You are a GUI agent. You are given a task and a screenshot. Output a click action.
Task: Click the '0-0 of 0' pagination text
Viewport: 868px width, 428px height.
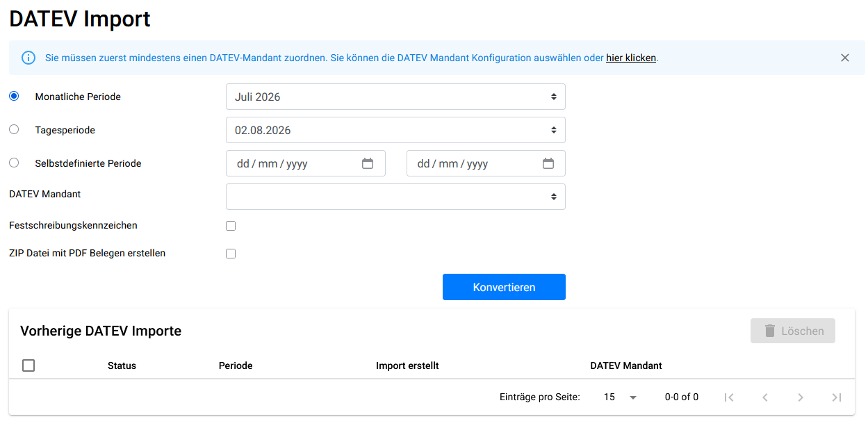click(x=682, y=397)
